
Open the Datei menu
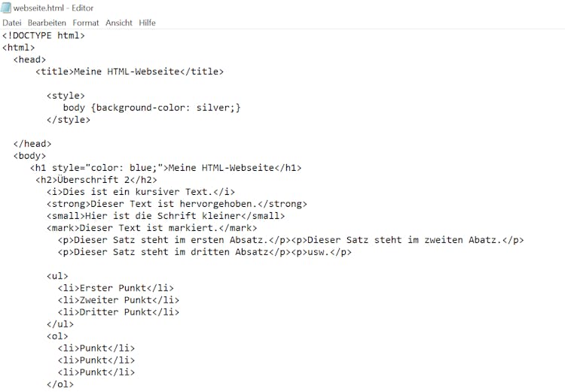point(12,23)
